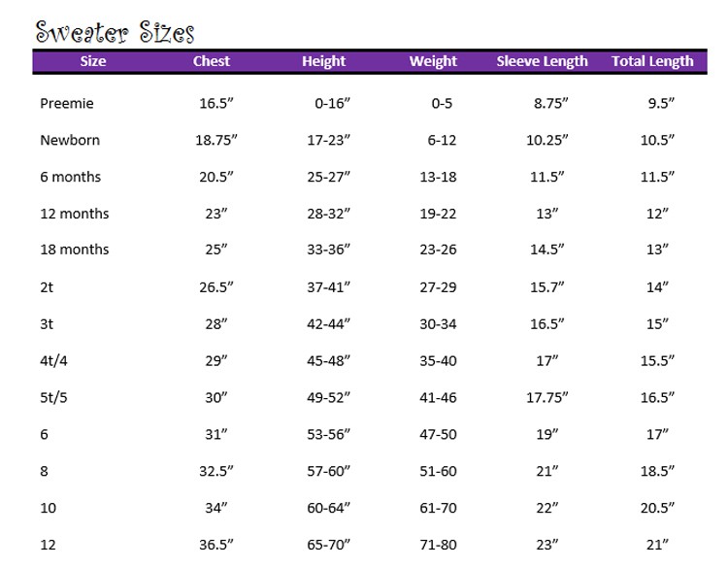
Task: Click the Size column header
Action: tap(93, 61)
